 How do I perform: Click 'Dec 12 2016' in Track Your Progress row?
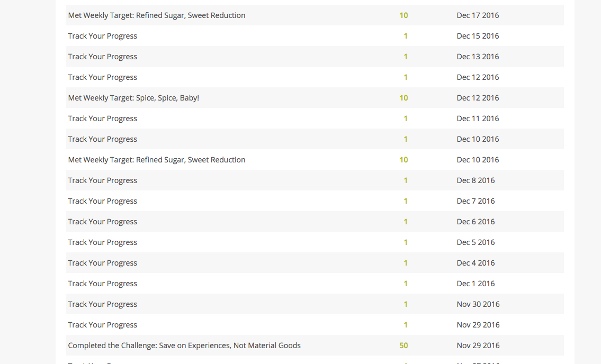coord(478,77)
